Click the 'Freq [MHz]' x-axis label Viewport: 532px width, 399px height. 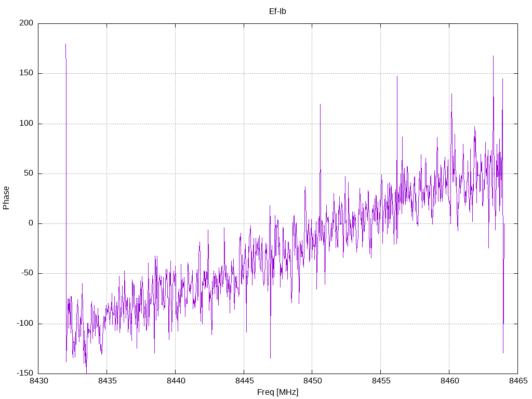coord(277,392)
